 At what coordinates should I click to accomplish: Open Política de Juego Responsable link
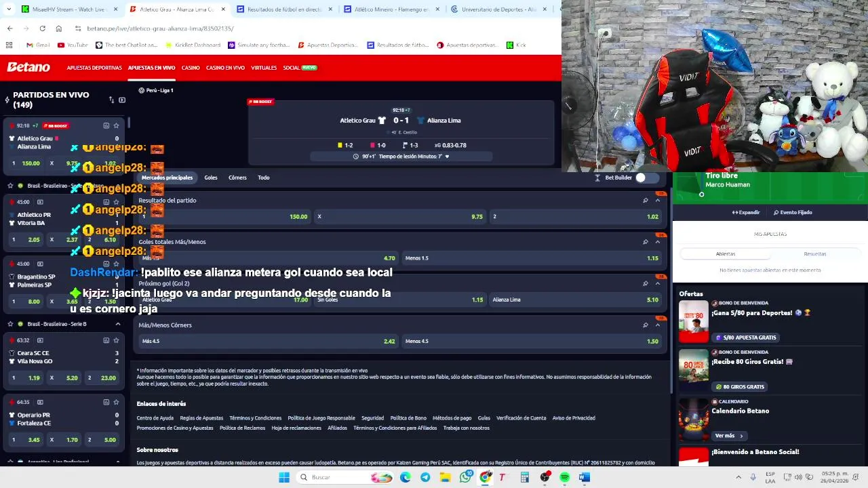pos(321,418)
